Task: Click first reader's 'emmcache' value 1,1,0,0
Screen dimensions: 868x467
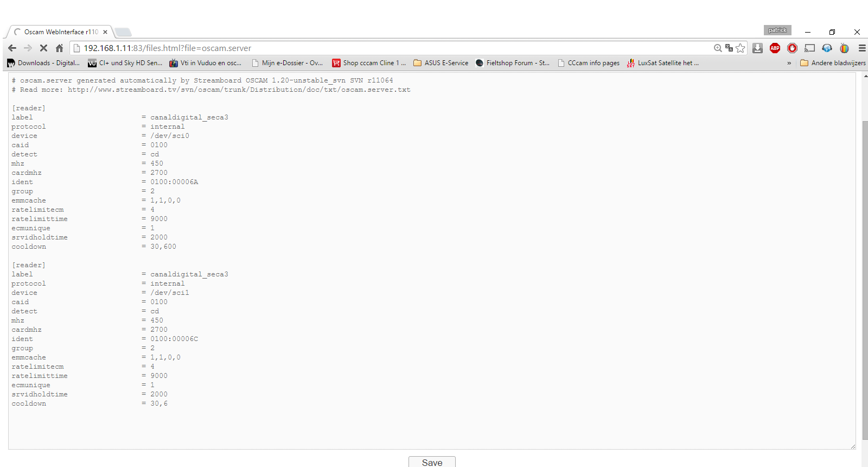Action: tap(165, 200)
